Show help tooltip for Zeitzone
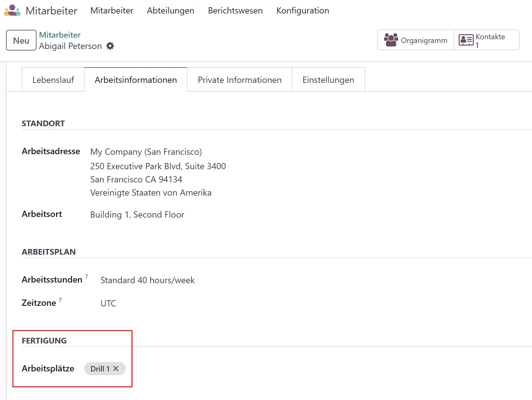 click(x=60, y=300)
